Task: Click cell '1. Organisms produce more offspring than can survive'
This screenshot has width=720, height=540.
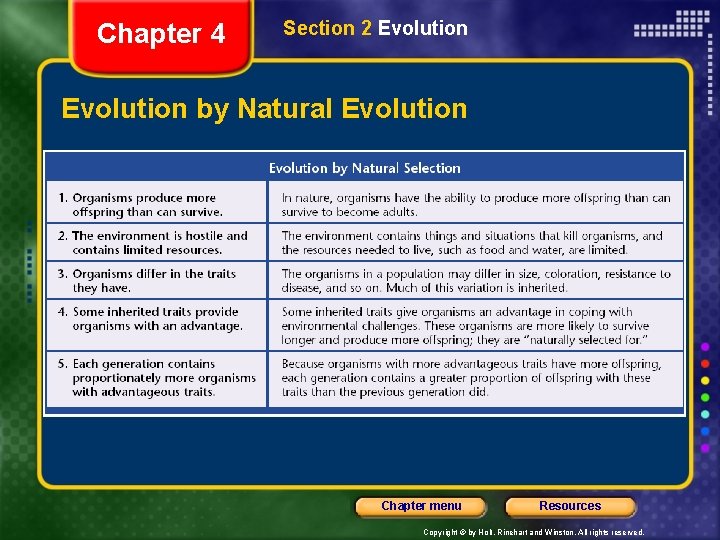Action: tap(156, 202)
